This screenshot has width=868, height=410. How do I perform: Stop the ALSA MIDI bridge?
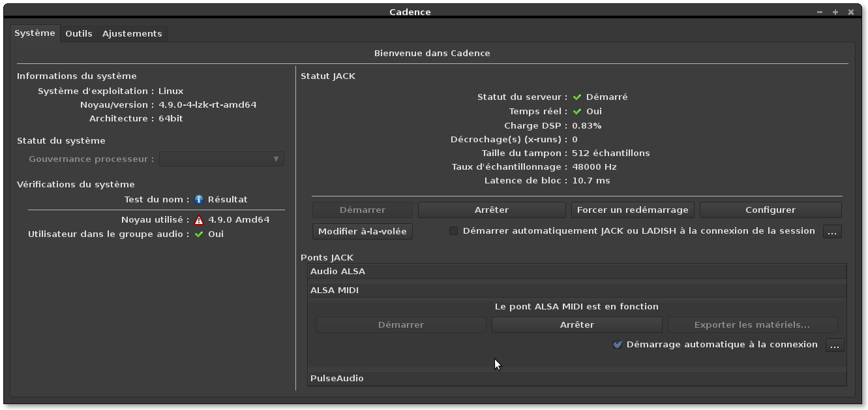click(577, 325)
